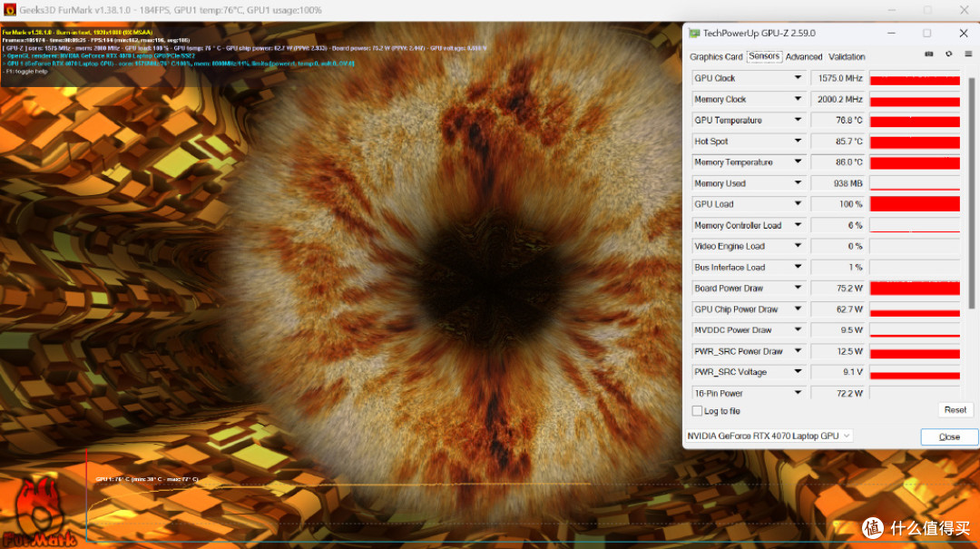Click the Memory Temperature value 86.0 °C
The image size is (980, 549).
[x=839, y=162]
